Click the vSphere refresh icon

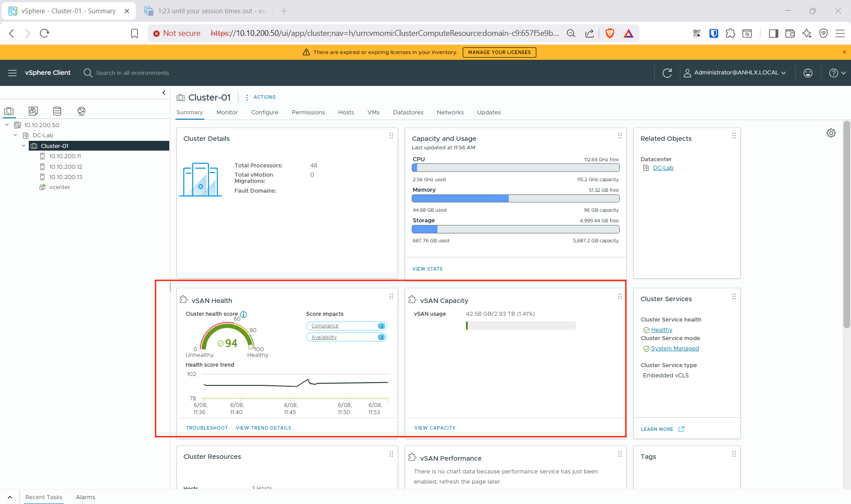pos(667,73)
